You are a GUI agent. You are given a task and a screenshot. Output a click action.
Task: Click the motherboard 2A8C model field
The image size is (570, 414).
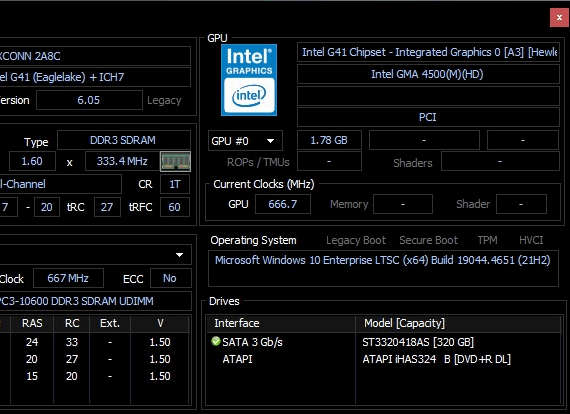[x=95, y=56]
